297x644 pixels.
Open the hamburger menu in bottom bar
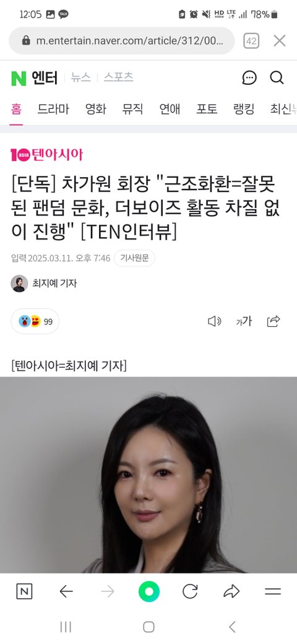coord(273,591)
